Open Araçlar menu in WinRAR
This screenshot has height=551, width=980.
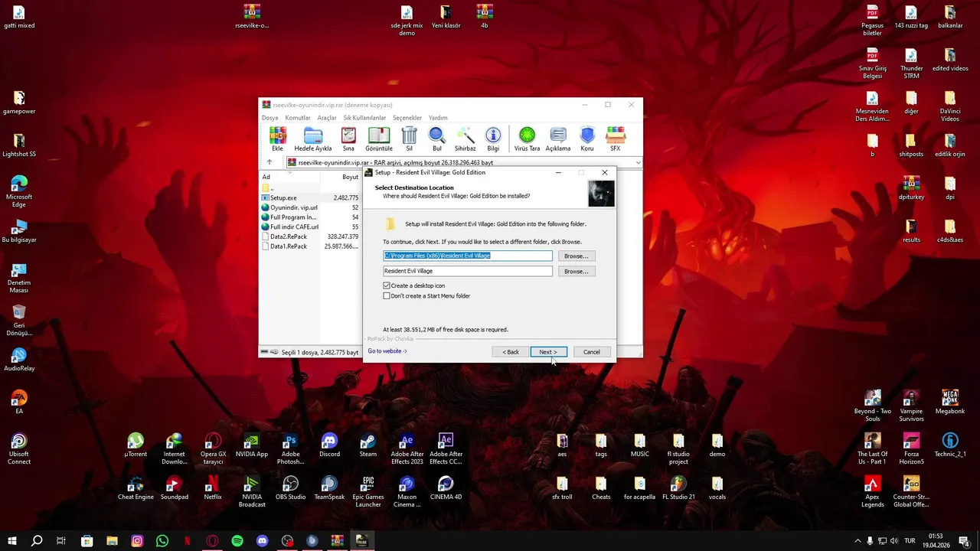click(327, 118)
